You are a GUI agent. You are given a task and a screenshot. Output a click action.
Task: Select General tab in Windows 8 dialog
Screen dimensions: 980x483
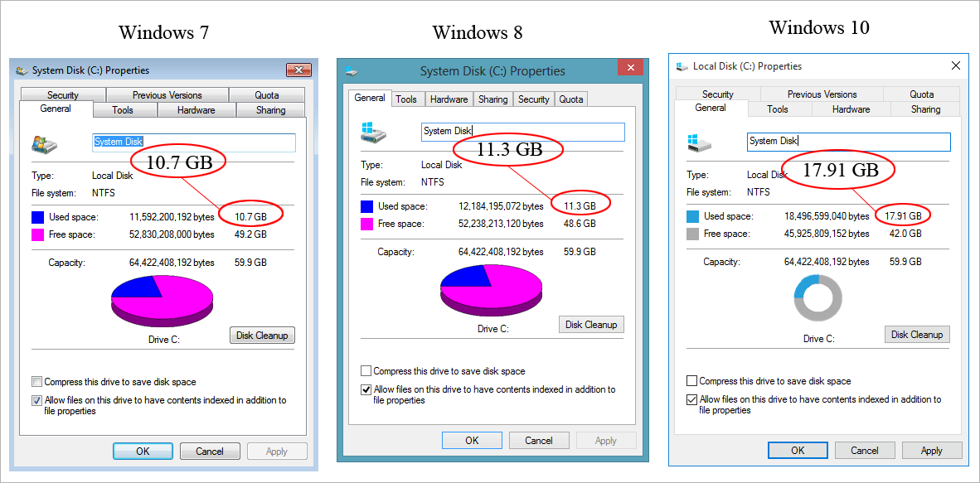pyautogui.click(x=370, y=98)
